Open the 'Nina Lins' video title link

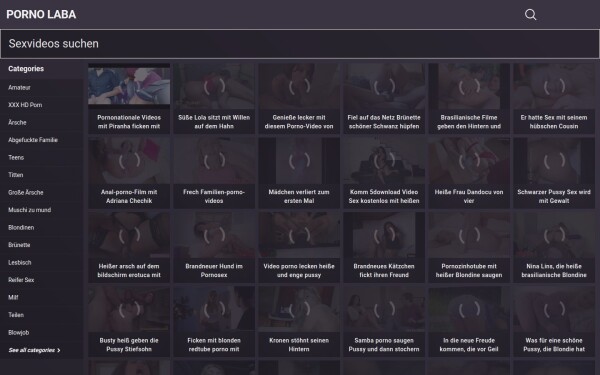[x=554, y=271]
